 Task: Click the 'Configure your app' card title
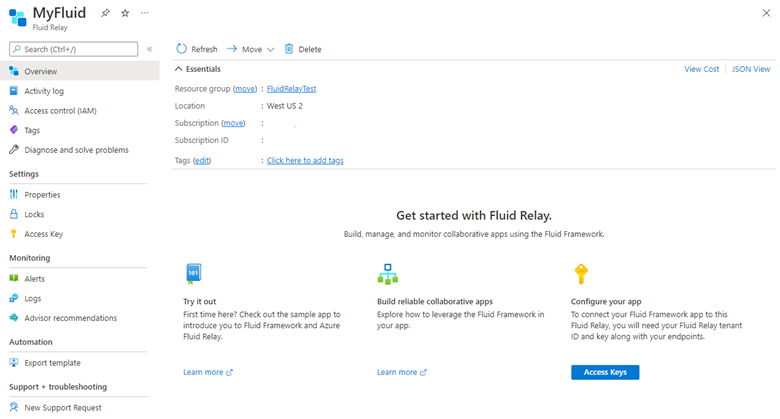tap(606, 301)
